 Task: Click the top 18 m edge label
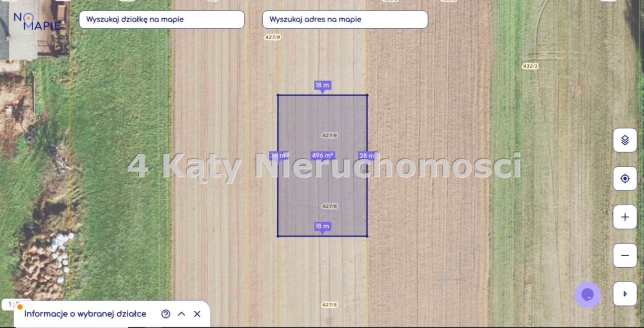(323, 85)
